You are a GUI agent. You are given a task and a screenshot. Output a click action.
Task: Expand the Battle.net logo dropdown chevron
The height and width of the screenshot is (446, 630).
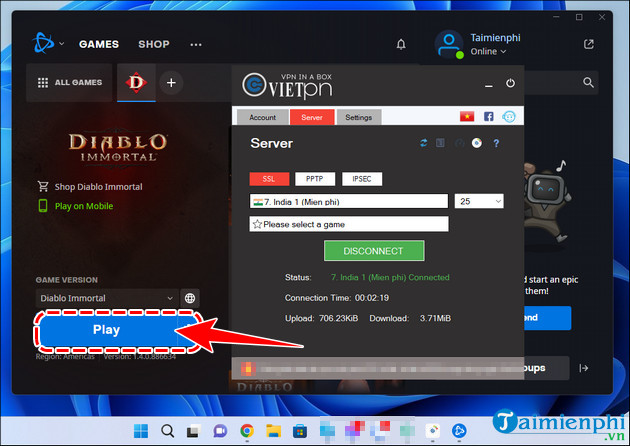pyautogui.click(x=61, y=43)
